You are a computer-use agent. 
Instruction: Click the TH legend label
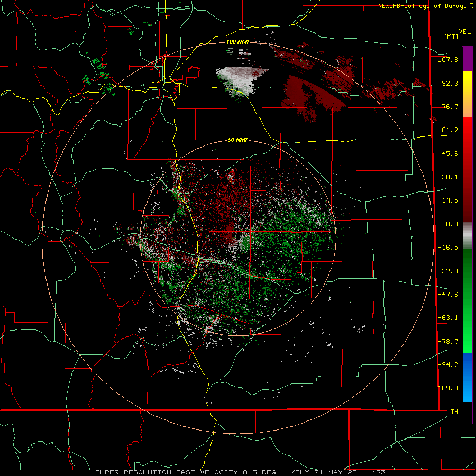click(454, 411)
